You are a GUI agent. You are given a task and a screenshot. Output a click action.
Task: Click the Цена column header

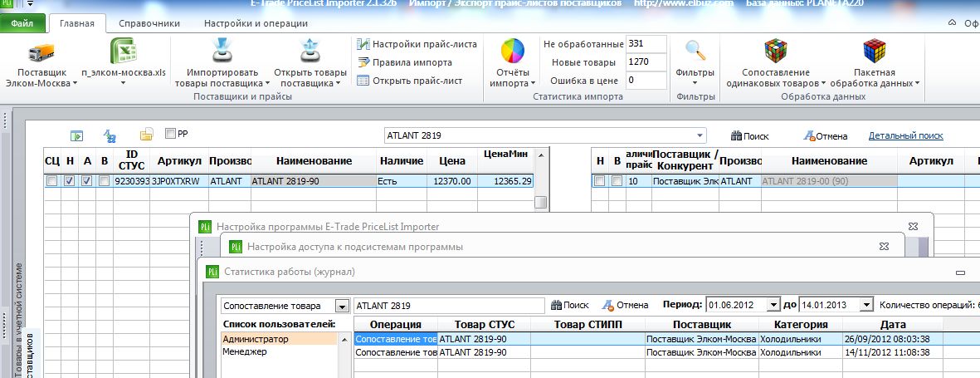451,161
